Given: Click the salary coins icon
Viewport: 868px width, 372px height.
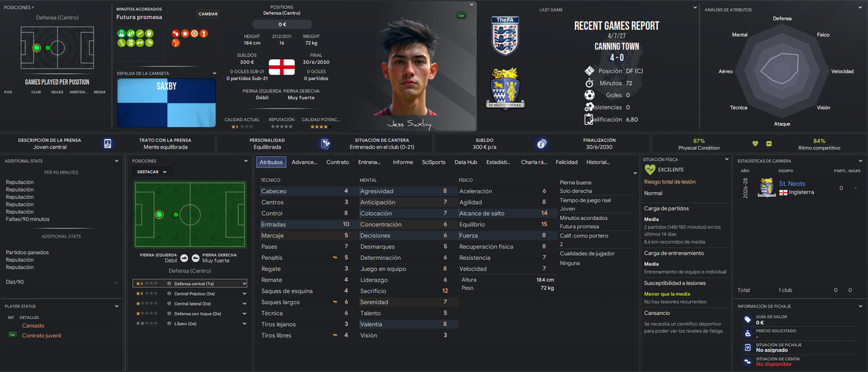Looking at the screenshot, I should (540, 143).
